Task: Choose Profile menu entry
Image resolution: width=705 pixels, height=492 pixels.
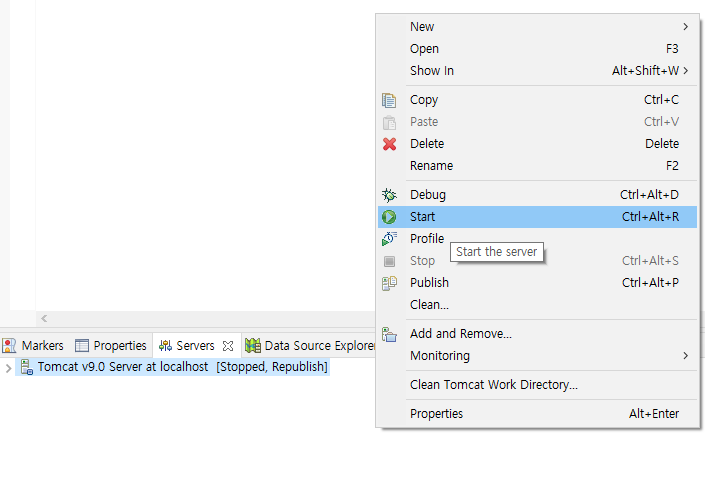Action: coord(537,239)
